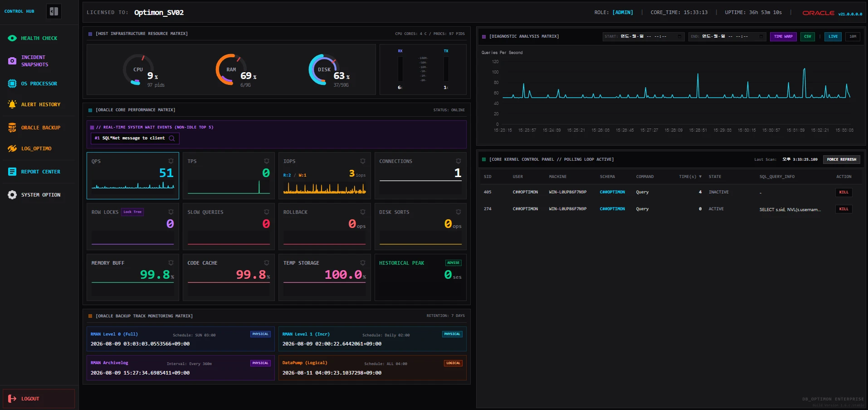The image size is (868, 410).
Task: Sort sessions by the TIME(s) column arrow
Action: pos(700,177)
